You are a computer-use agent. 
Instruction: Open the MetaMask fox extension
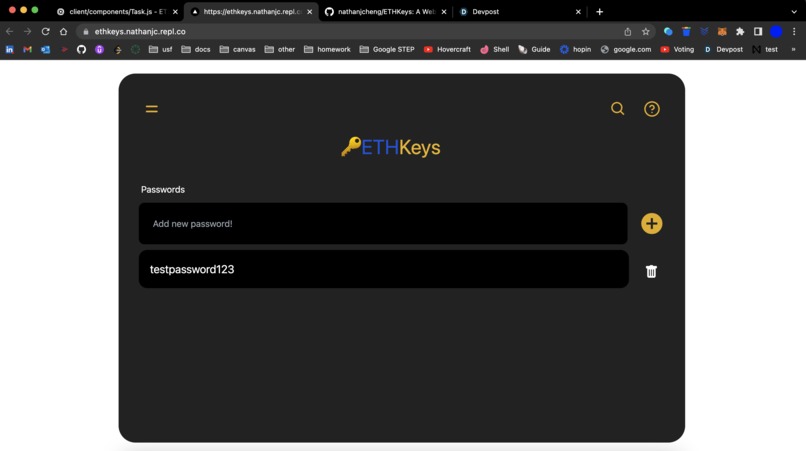click(x=722, y=31)
